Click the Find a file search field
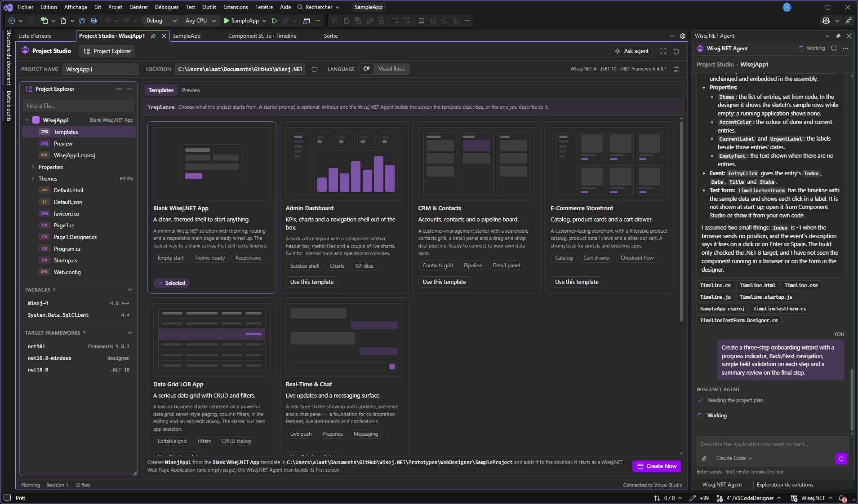 [79, 106]
